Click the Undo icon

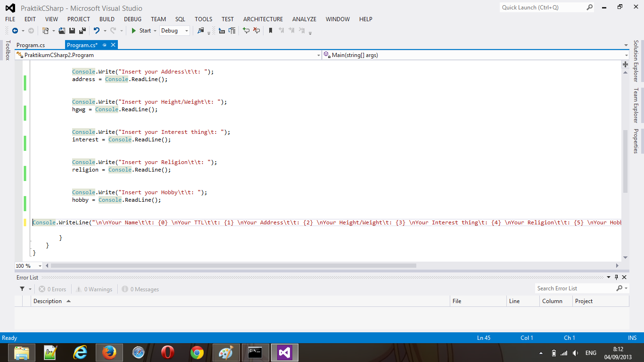point(96,31)
